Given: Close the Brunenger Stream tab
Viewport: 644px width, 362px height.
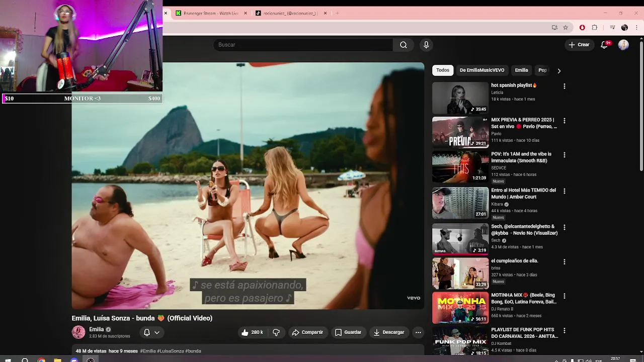Looking at the screenshot, I should coord(246,13).
